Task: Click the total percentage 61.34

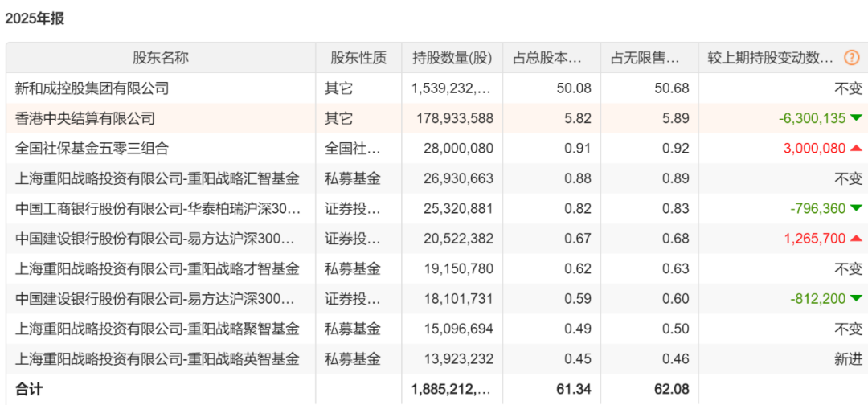Action: pyautogui.click(x=574, y=390)
